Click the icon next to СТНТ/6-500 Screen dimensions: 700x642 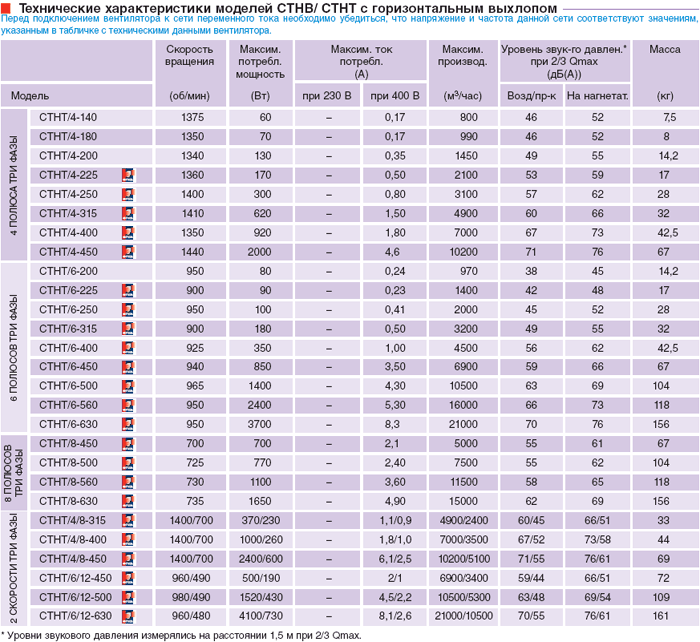click(x=128, y=386)
